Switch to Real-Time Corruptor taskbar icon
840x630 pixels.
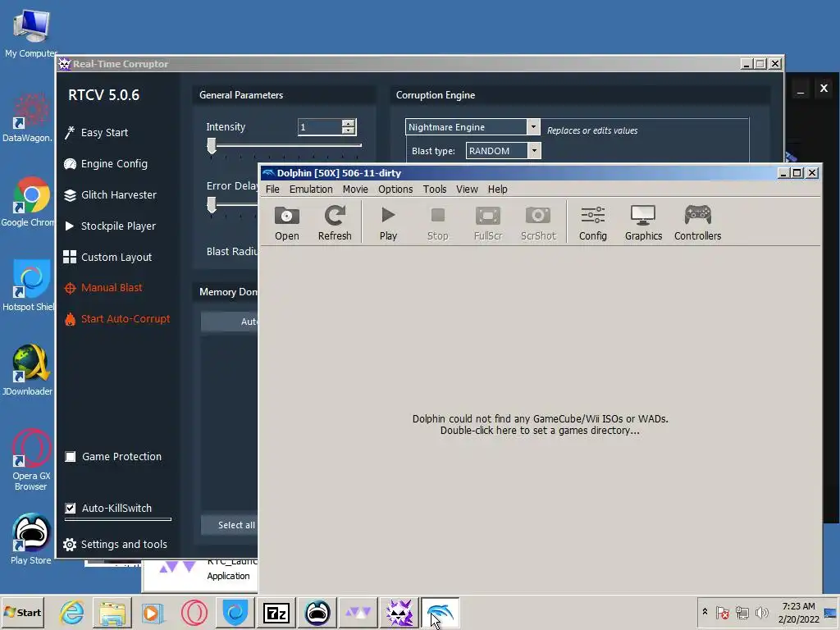[399, 612]
